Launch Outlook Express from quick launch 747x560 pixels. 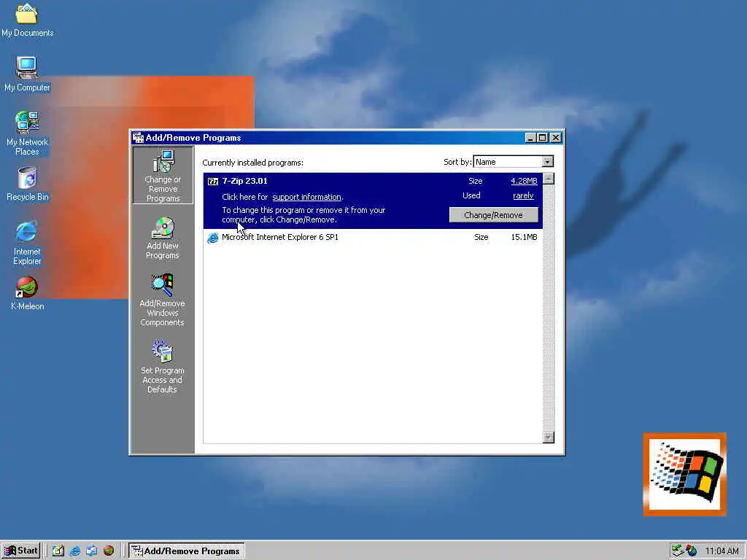[91, 551]
